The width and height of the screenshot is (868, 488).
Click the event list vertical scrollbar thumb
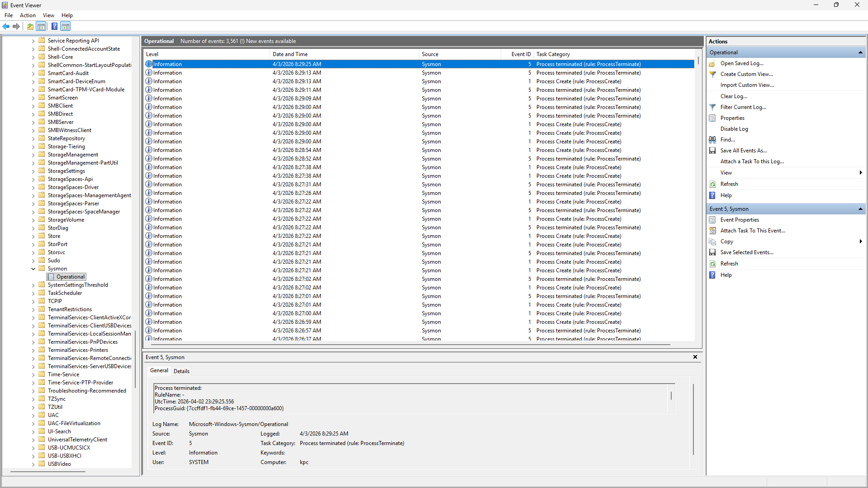698,60
